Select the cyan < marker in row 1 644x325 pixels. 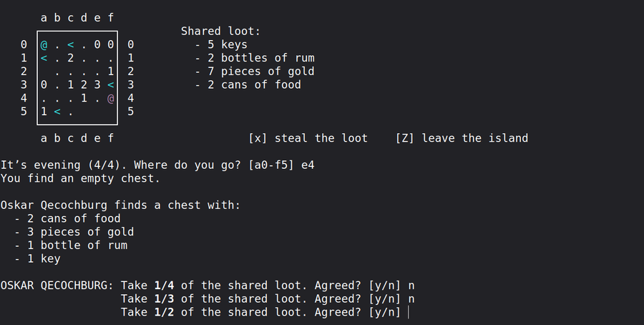[x=44, y=58]
